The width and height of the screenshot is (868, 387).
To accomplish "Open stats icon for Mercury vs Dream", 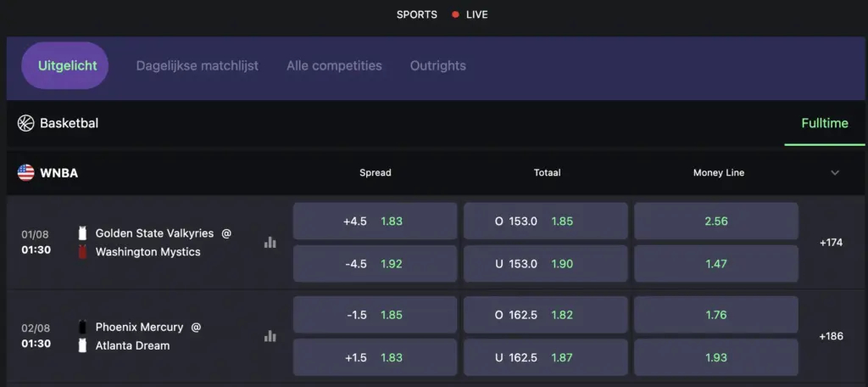I will coord(270,336).
